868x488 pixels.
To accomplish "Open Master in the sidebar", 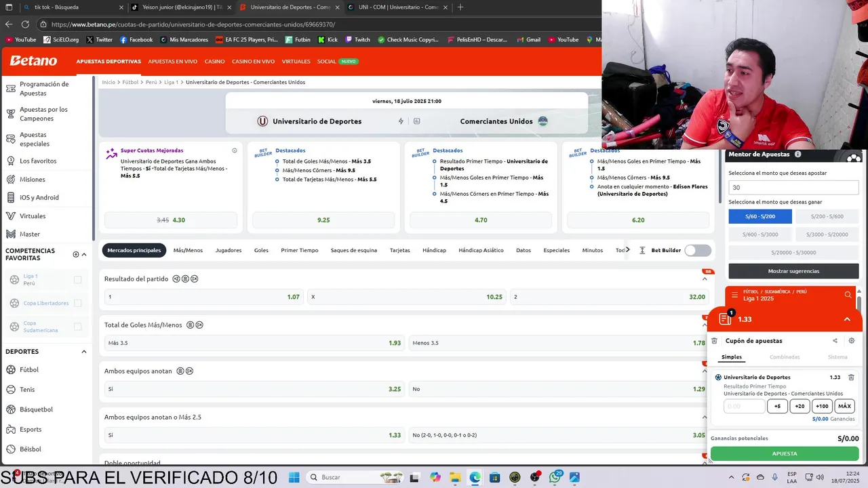I will pyautogui.click(x=30, y=235).
